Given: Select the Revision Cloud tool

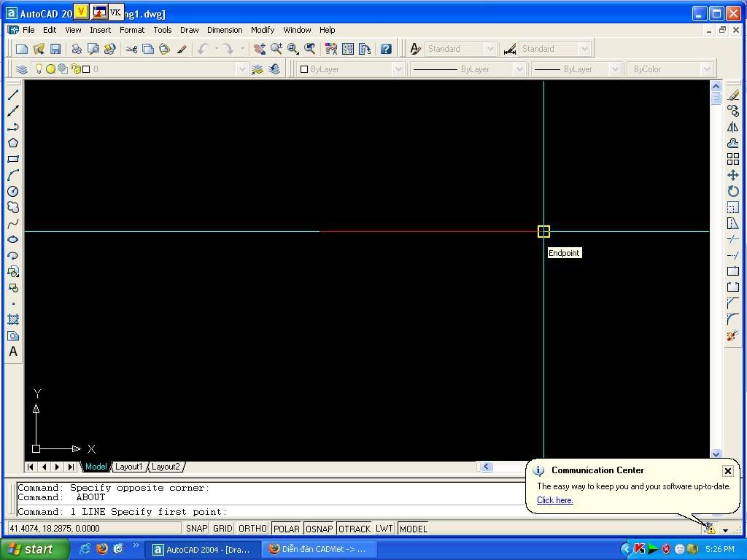Looking at the screenshot, I should pos(13,207).
